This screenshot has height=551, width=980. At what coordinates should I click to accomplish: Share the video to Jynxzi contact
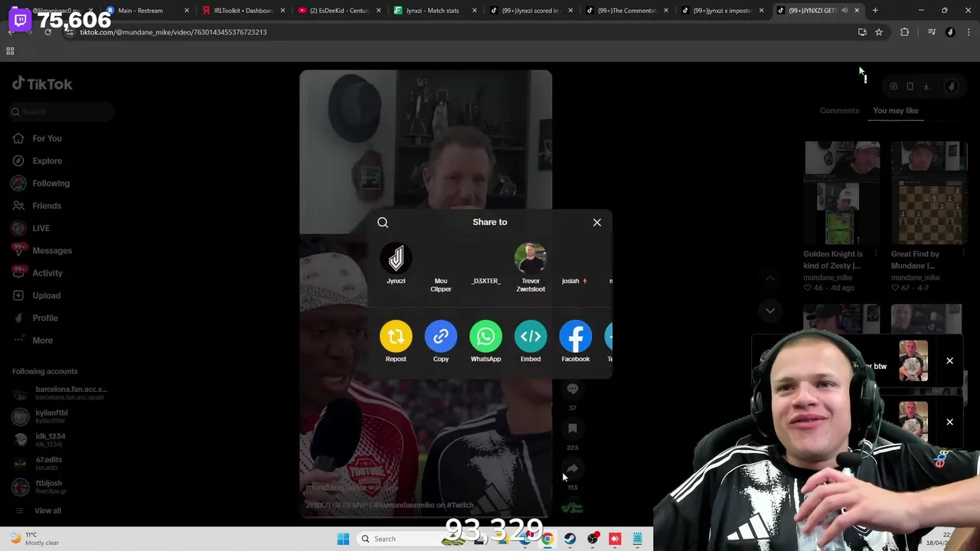[396, 264]
